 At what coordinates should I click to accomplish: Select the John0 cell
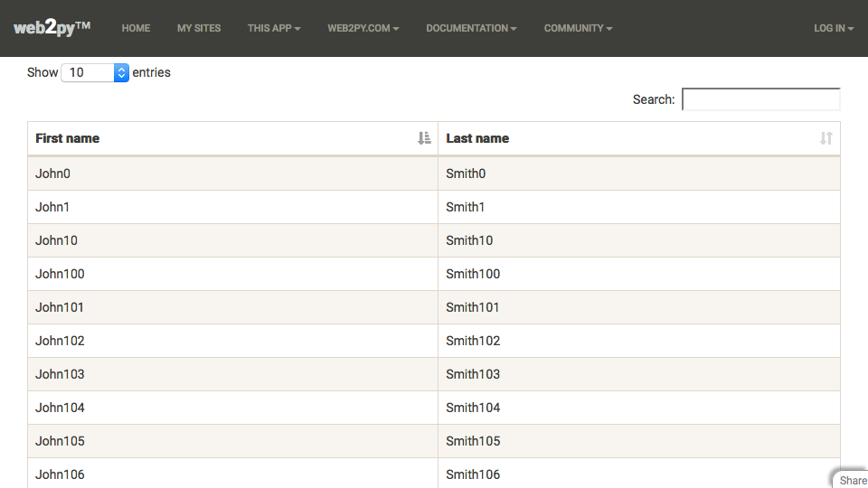pos(232,174)
